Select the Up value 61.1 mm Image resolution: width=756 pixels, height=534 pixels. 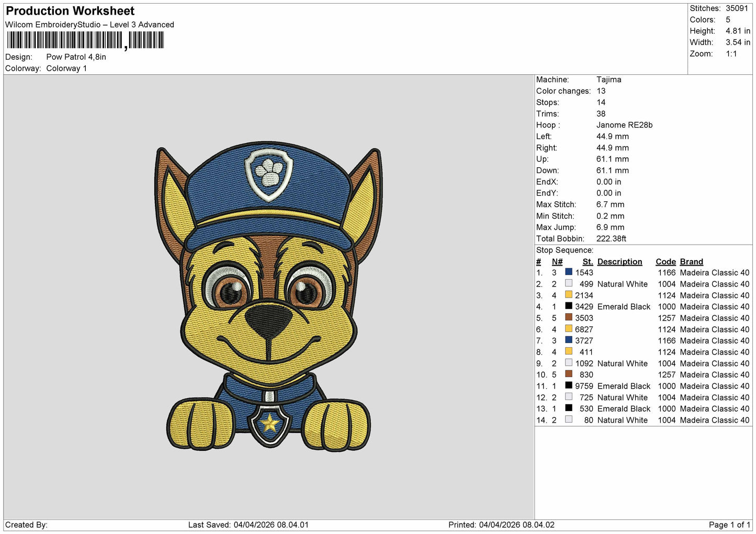613,159
